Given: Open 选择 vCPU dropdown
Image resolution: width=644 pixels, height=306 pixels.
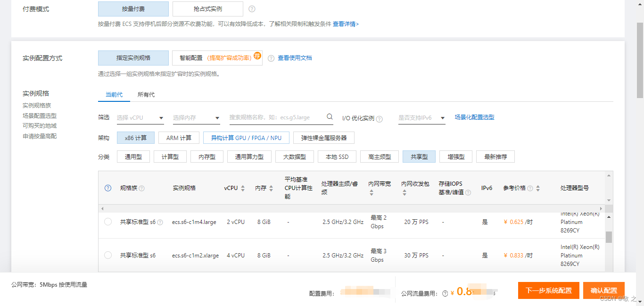Looking at the screenshot, I should click(140, 118).
